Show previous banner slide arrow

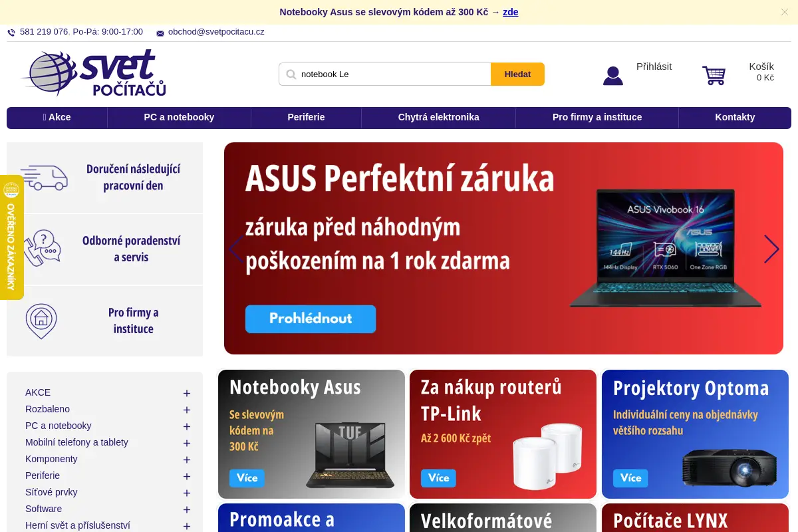[x=235, y=249]
